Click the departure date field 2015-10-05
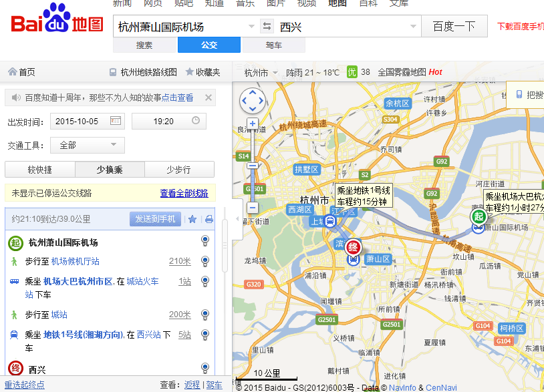 88,121
